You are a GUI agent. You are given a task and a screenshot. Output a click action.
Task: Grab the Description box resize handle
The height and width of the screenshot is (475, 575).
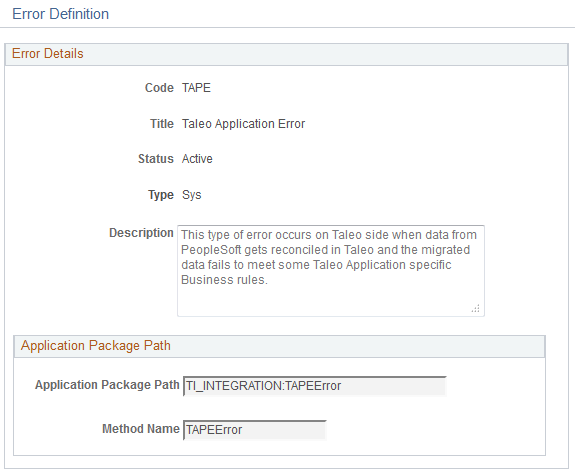point(476,309)
